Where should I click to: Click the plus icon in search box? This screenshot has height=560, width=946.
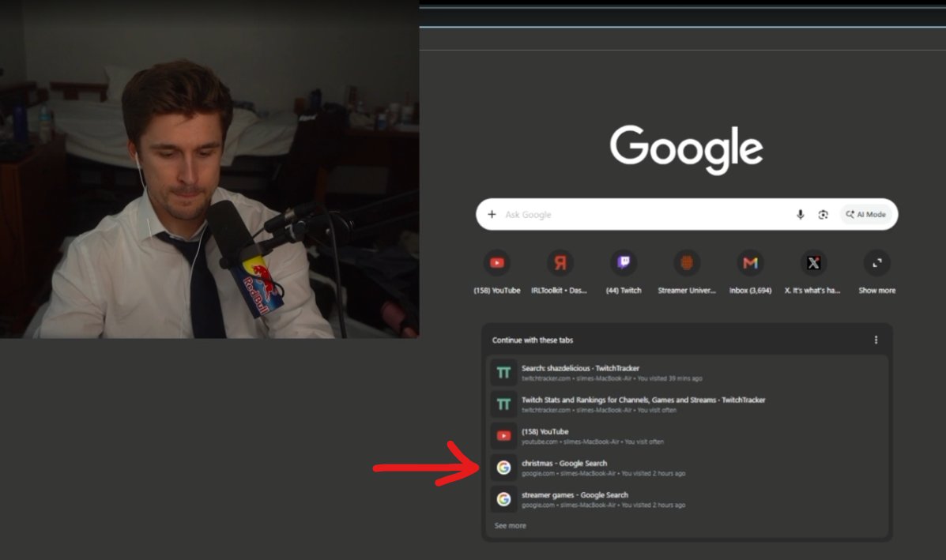pos(492,215)
